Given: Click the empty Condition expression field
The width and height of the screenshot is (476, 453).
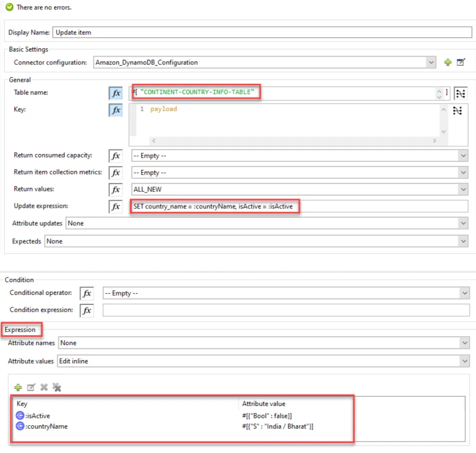Looking at the screenshot, I should (286, 310).
